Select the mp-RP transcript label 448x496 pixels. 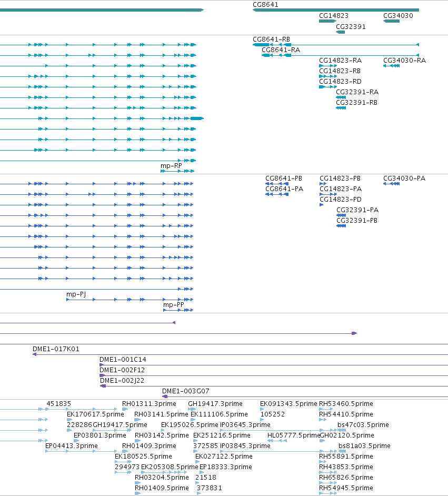click(171, 166)
